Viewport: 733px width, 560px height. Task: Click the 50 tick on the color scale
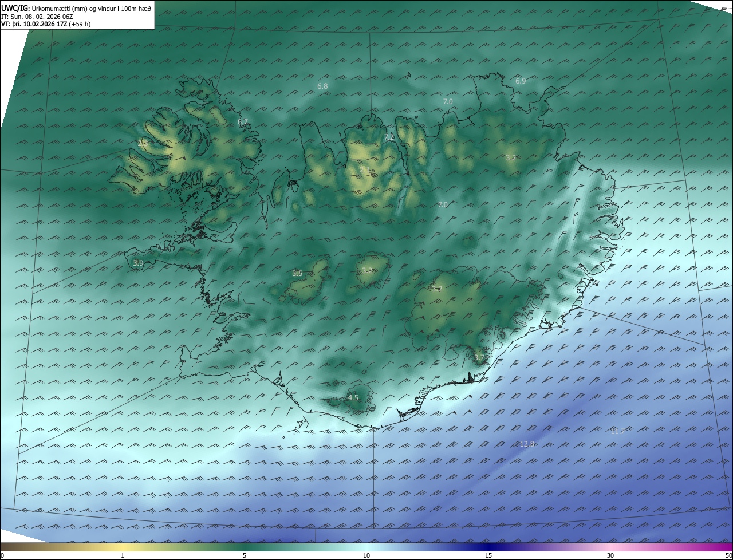pyautogui.click(x=728, y=555)
